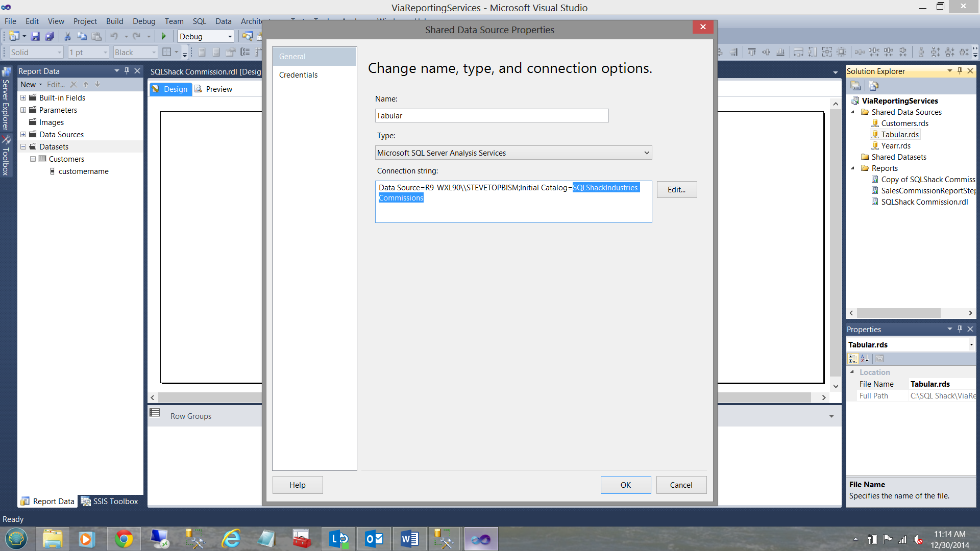The height and width of the screenshot is (551, 980).
Task: Toggle the pin on Properties panel
Action: tap(960, 329)
